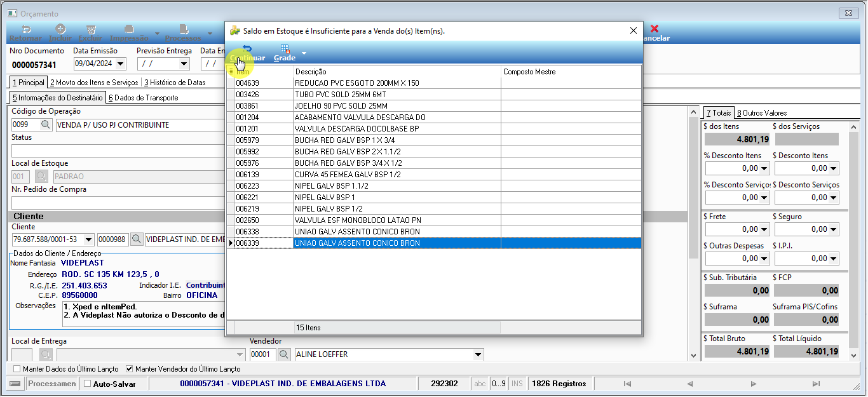The height and width of the screenshot is (397, 868).
Task: Close the Saldo em Estoque dialog
Action: click(x=633, y=30)
